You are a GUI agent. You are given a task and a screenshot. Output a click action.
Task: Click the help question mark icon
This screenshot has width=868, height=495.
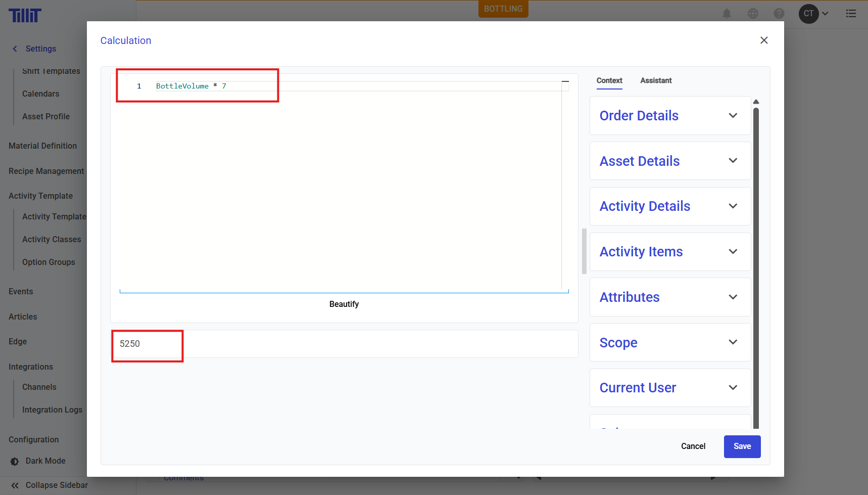pos(779,14)
